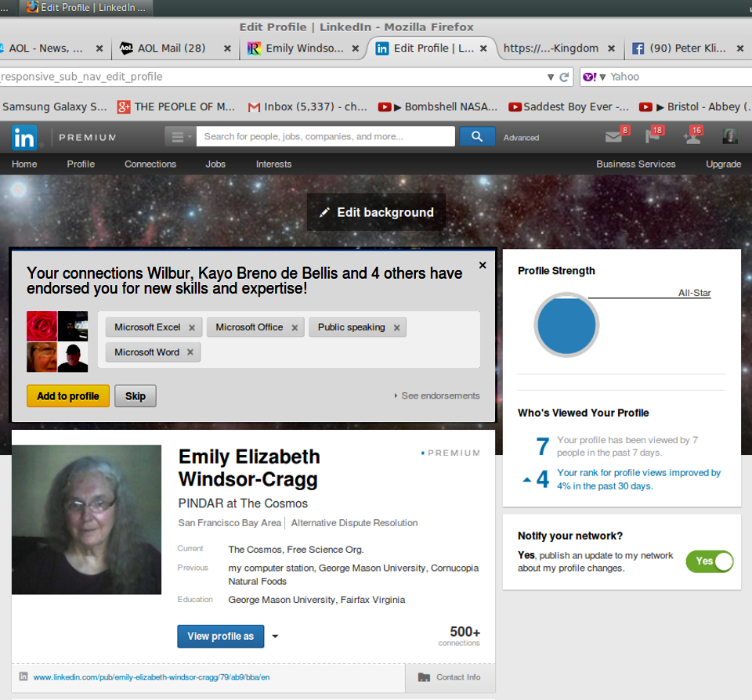Skip the endorsements prompt
Screen dimensions: 752x700
[136, 396]
